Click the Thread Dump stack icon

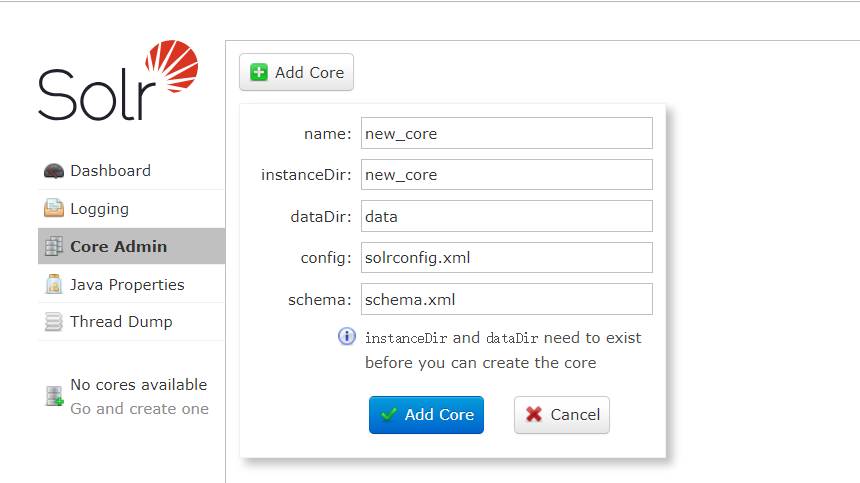click(54, 322)
